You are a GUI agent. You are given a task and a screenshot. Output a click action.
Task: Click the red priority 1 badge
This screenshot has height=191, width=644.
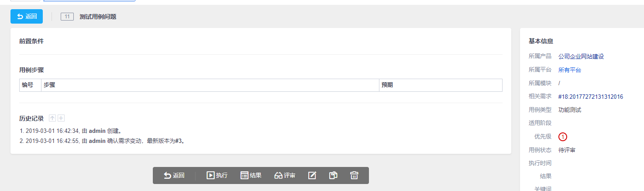tap(563, 137)
